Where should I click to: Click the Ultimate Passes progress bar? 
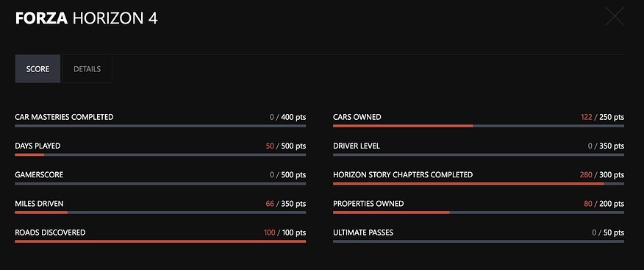click(x=479, y=241)
